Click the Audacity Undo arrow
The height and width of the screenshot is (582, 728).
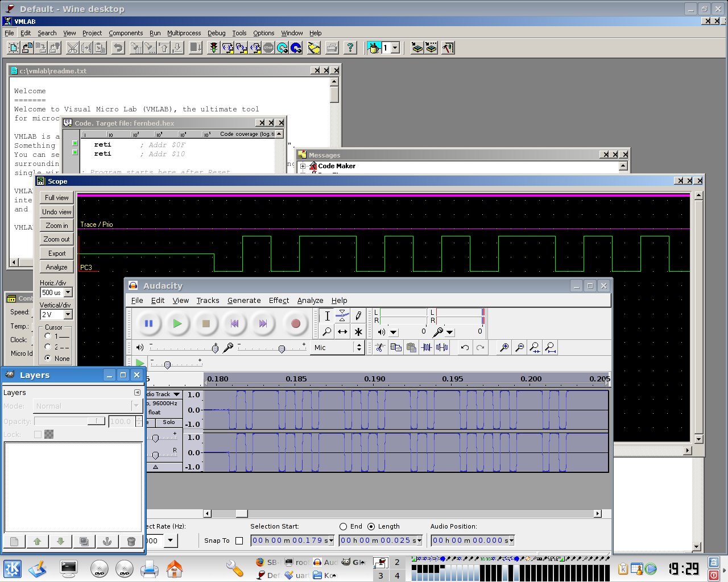465,347
